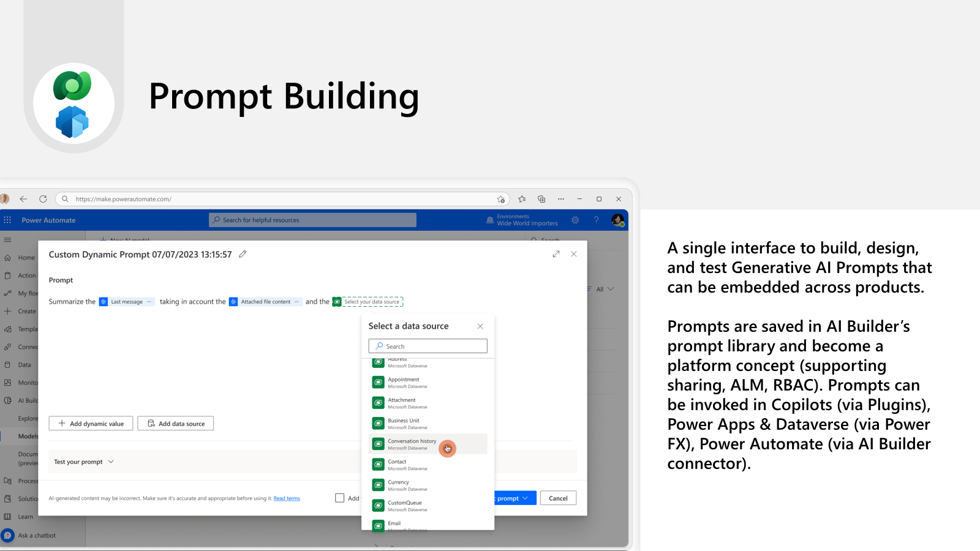This screenshot has height=551, width=980.
Task: Open the prompt button dropdown arrow
Action: 526,498
